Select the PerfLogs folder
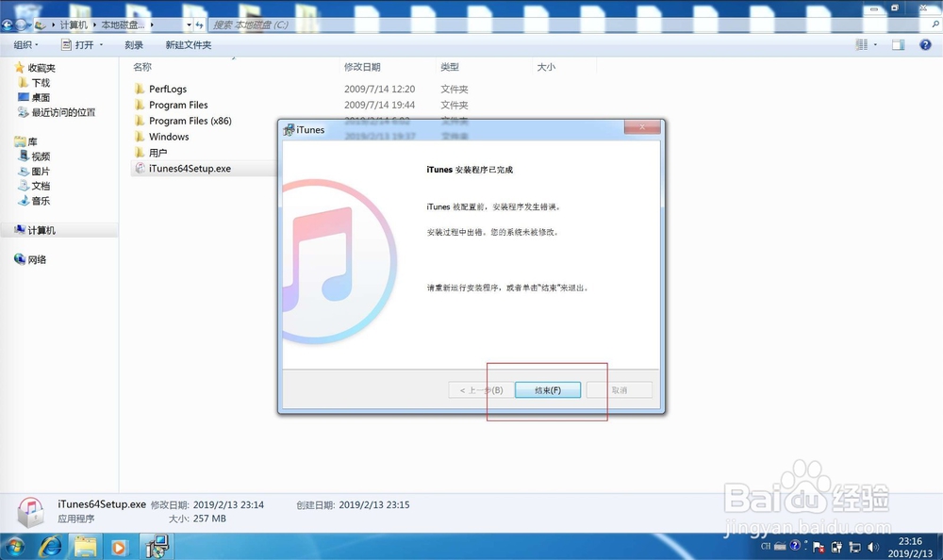 tap(168, 89)
